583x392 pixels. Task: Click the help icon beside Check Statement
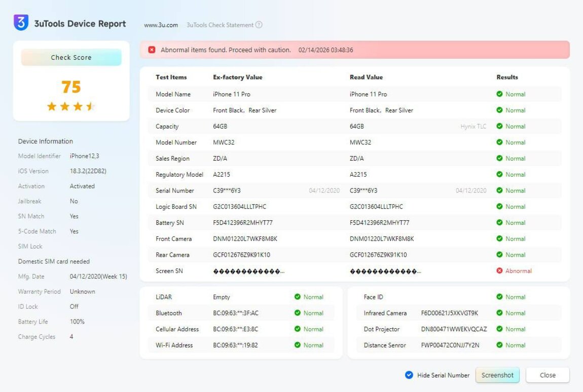tap(259, 25)
